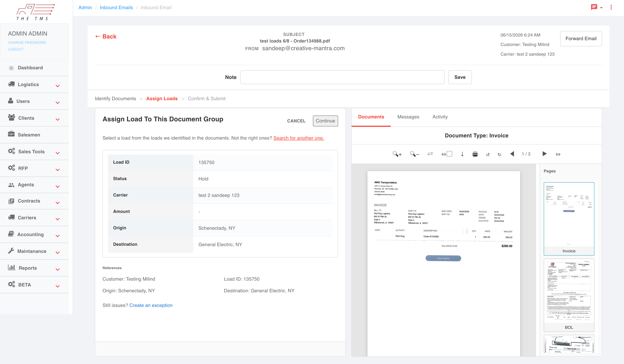Click the Pay invoice button in document
The height and width of the screenshot is (364, 624).
click(443, 258)
